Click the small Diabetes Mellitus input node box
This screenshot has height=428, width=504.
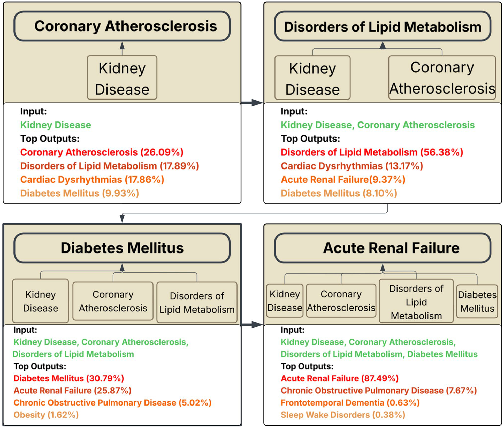(x=477, y=301)
